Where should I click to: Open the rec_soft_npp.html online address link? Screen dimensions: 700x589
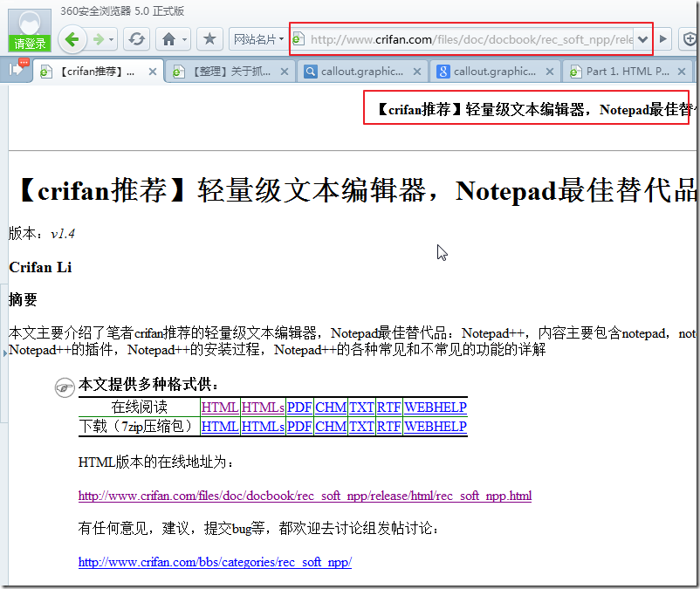coord(305,496)
